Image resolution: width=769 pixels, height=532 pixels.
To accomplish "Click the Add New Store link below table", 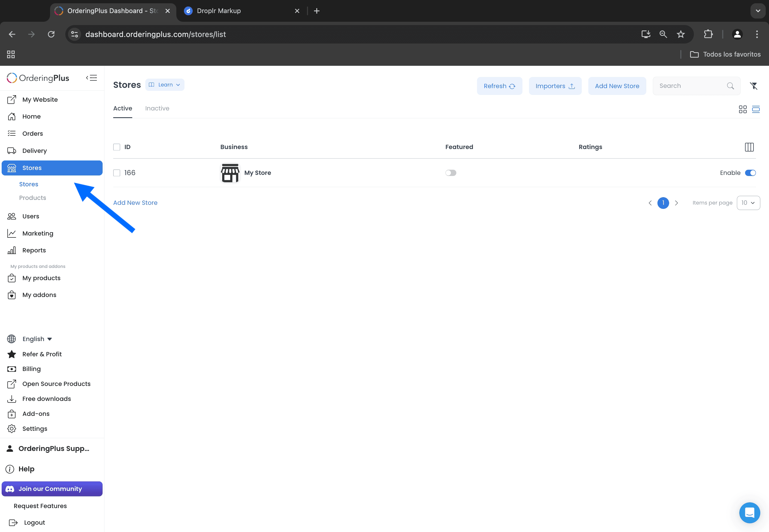I will coord(135,203).
